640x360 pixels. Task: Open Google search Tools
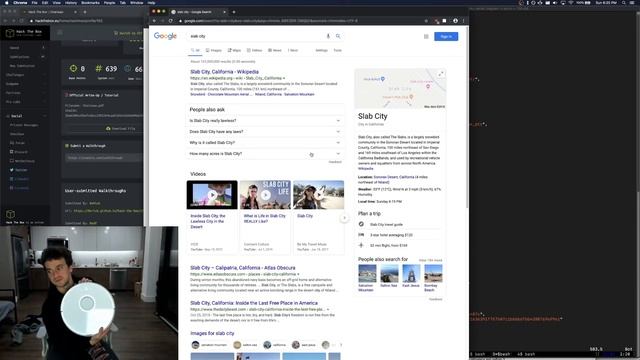pyautogui.click(x=338, y=50)
